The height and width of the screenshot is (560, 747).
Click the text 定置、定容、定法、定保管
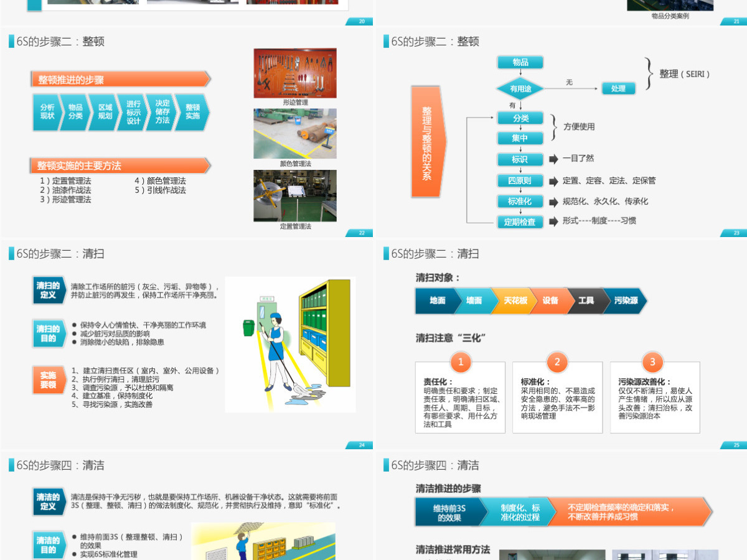coord(609,180)
